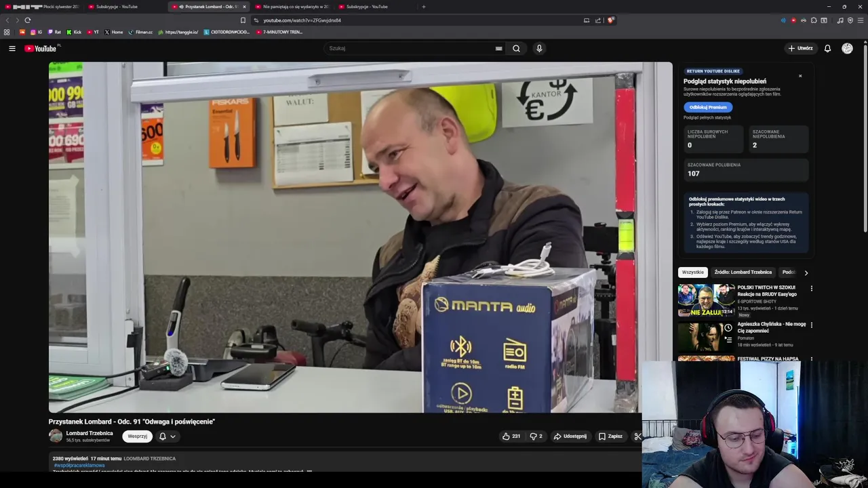Viewport: 868px width, 488px height.
Task: Go to YouTube home via the logo
Action: click(x=41, y=48)
